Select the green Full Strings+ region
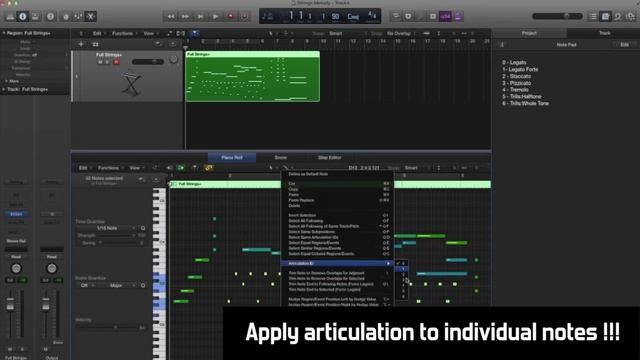The height and width of the screenshot is (360, 640). pyautogui.click(x=253, y=76)
